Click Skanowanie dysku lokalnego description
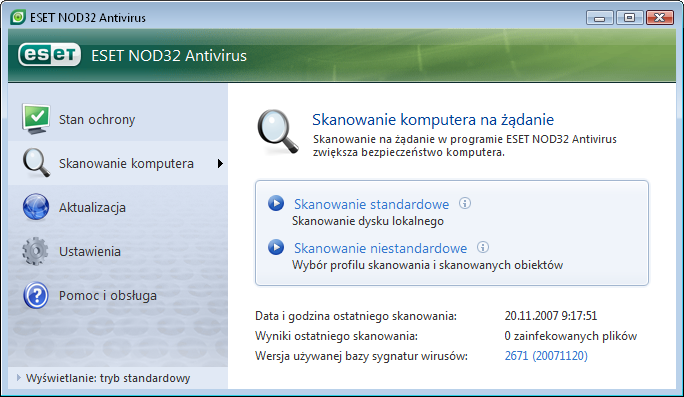The height and width of the screenshot is (397, 684). click(368, 221)
